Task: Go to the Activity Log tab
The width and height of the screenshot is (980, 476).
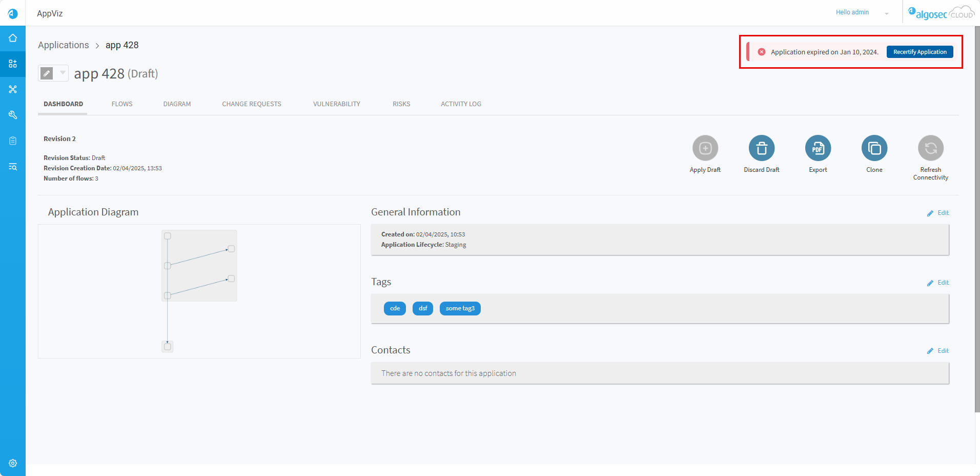Action: pyautogui.click(x=461, y=104)
